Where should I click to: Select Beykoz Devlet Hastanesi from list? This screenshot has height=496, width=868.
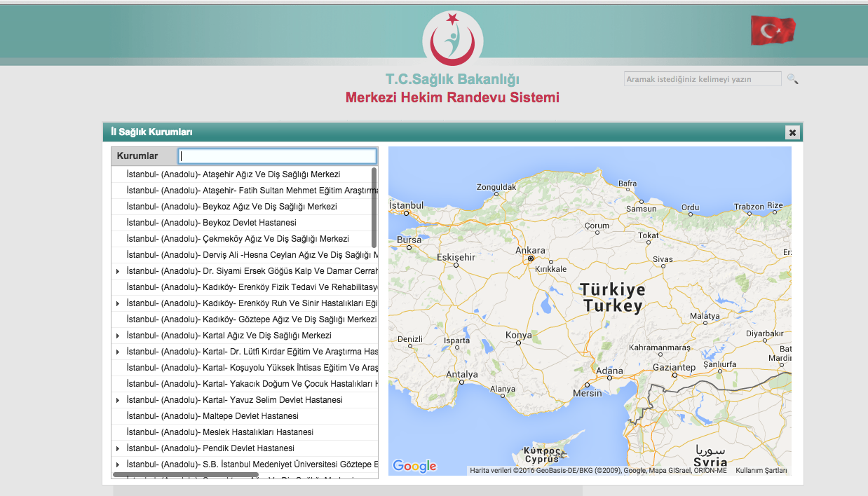pos(211,223)
